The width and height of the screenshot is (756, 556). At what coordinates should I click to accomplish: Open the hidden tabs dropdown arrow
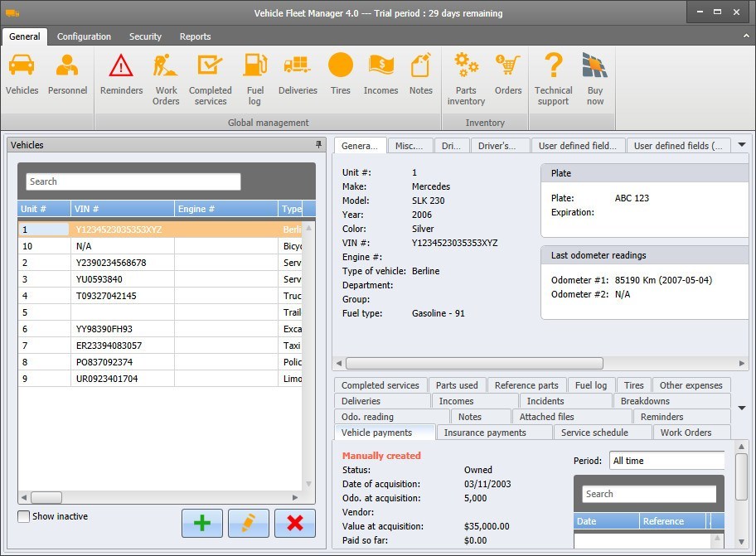click(x=742, y=144)
